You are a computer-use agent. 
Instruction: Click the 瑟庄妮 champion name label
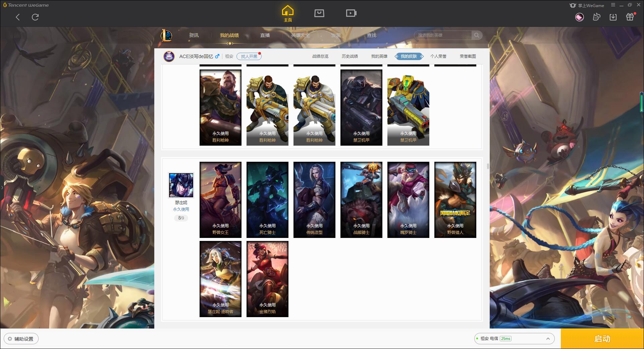(181, 203)
